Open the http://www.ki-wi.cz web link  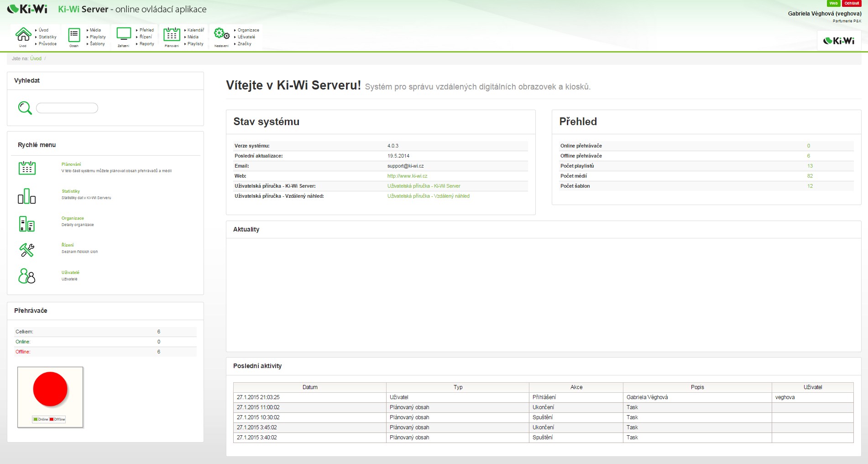[407, 176]
